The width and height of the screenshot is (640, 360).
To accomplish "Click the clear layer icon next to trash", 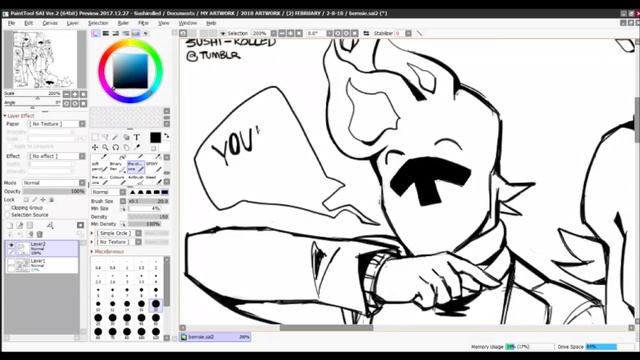I will pos(30,234).
